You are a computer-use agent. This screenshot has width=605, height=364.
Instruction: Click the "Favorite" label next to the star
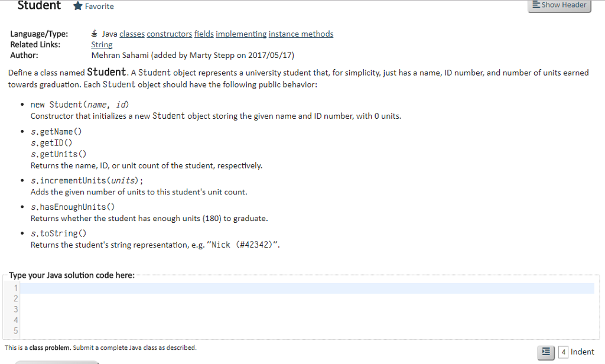click(99, 6)
